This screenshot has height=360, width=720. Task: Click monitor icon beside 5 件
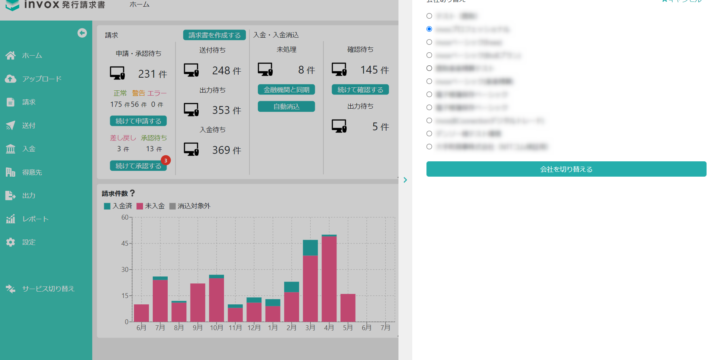click(x=339, y=126)
